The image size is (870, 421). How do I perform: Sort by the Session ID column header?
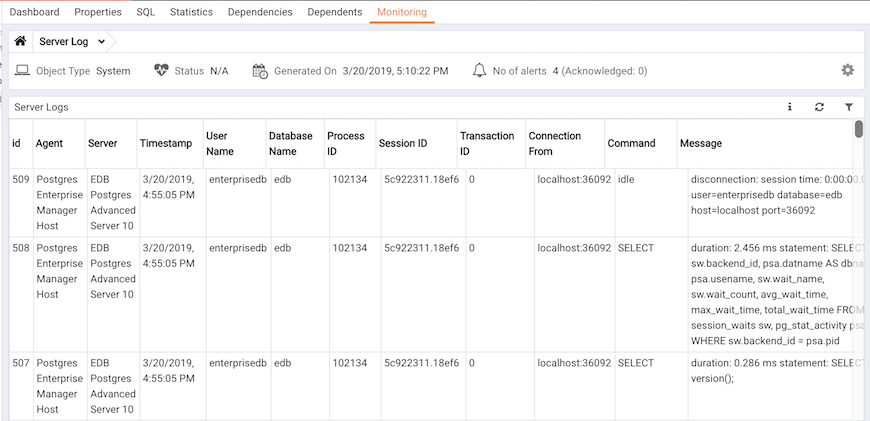(417, 143)
